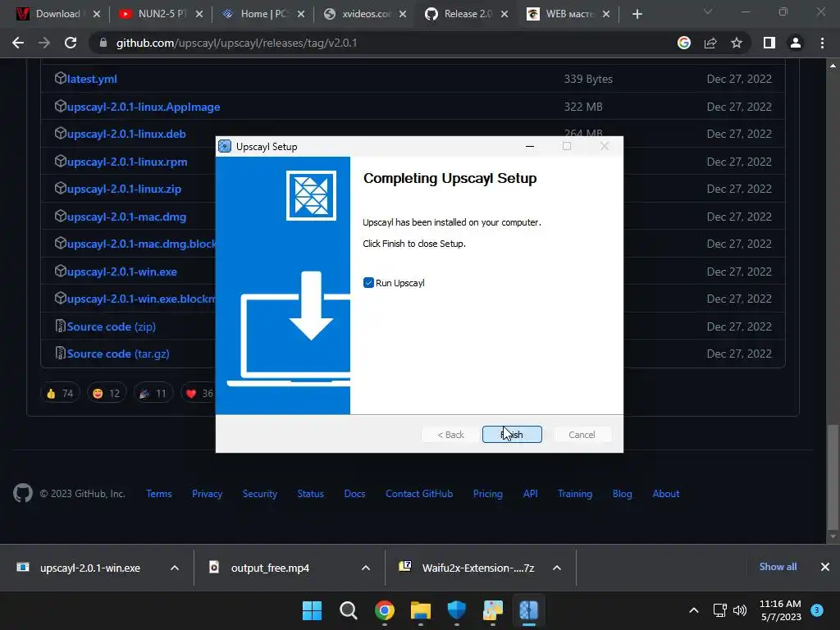The image size is (840, 630).
Task: Bookmark this page with star icon
Action: click(x=737, y=43)
